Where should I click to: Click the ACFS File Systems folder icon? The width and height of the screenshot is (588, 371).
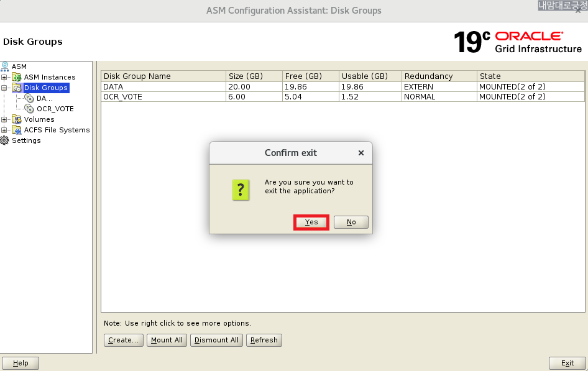click(x=17, y=130)
